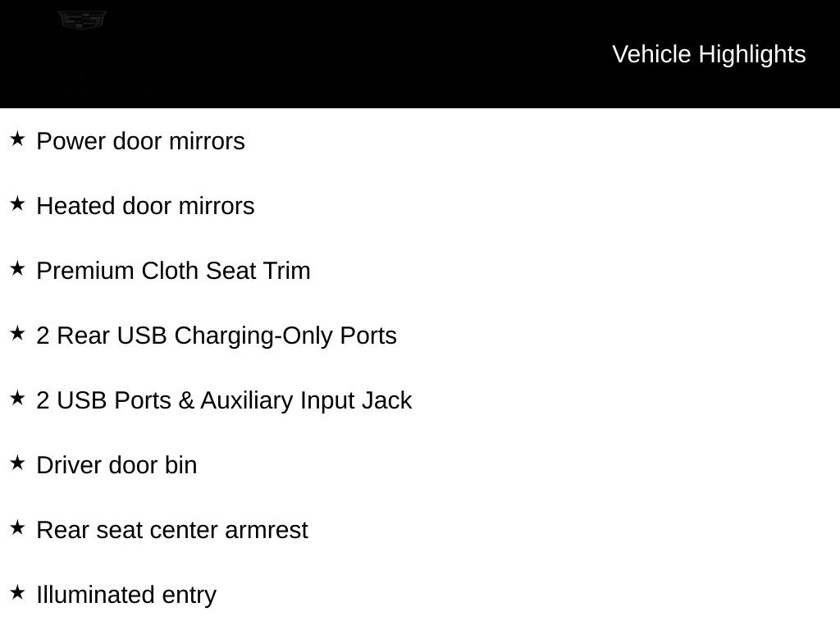Select the Rear seat center armrest item
The image size is (840, 630).
[172, 531]
